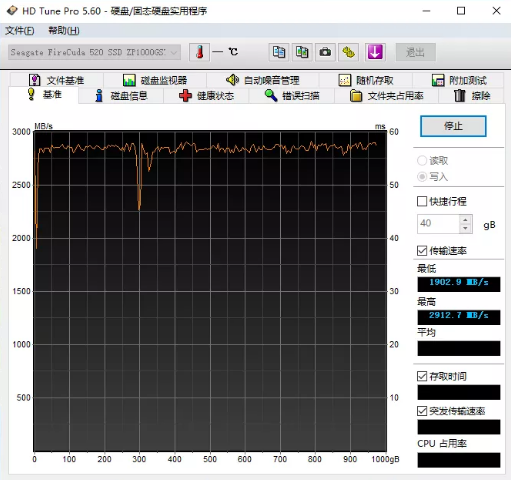Screen dimensions: 511x480
Task: Uncheck the 传输速率 checkbox
Action: tap(422, 251)
